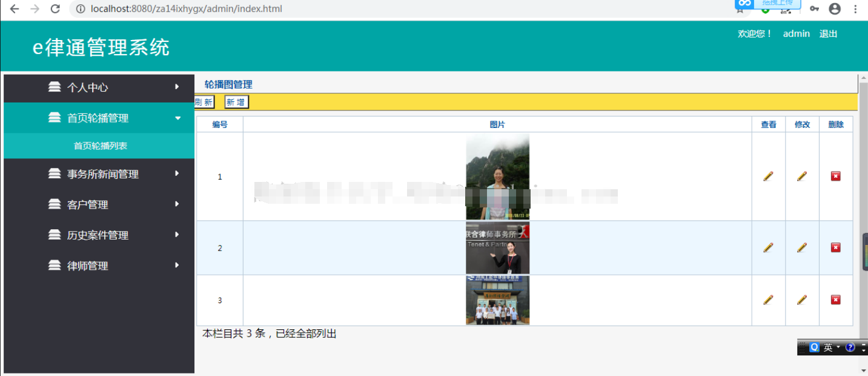Open the key password icon in the toolbar

[814, 9]
